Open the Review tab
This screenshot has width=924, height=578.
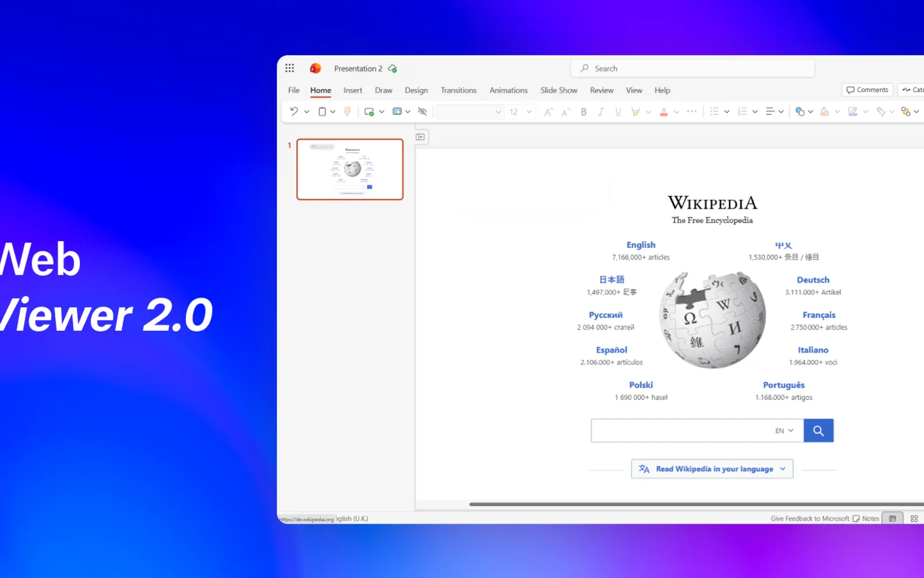tap(602, 90)
